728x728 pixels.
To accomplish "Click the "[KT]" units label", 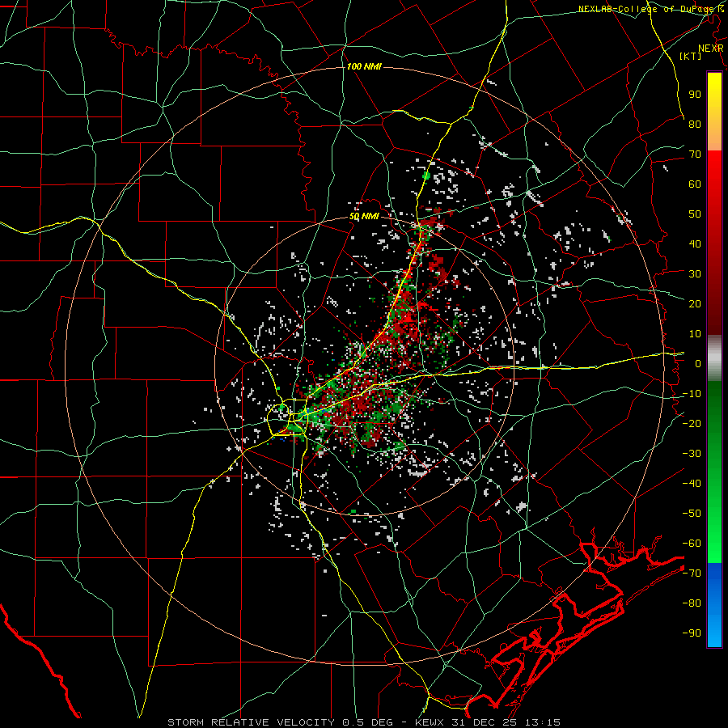I will click(691, 56).
